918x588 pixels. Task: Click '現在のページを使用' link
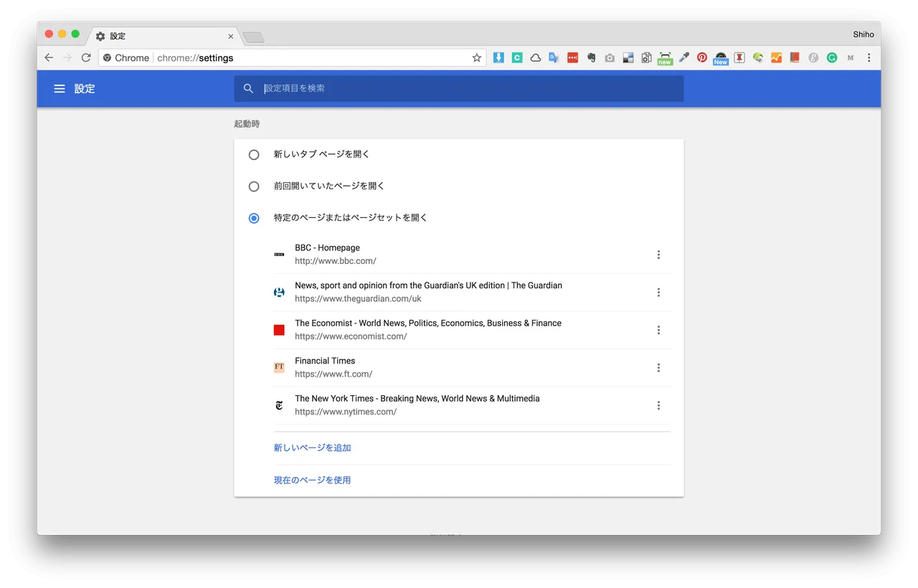coord(312,480)
